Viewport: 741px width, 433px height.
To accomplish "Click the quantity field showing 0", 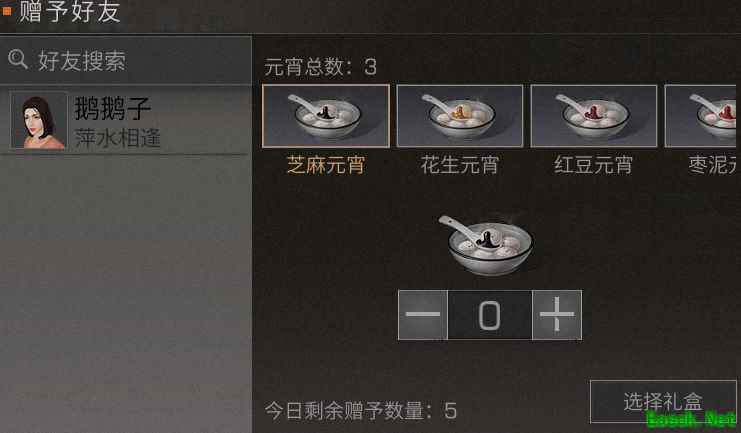I will 490,315.
